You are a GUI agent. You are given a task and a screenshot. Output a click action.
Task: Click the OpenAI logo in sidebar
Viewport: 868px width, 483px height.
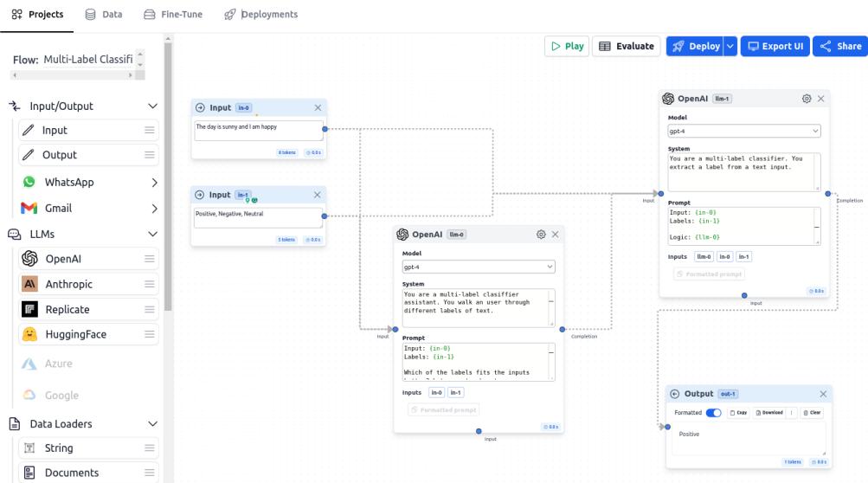point(29,259)
